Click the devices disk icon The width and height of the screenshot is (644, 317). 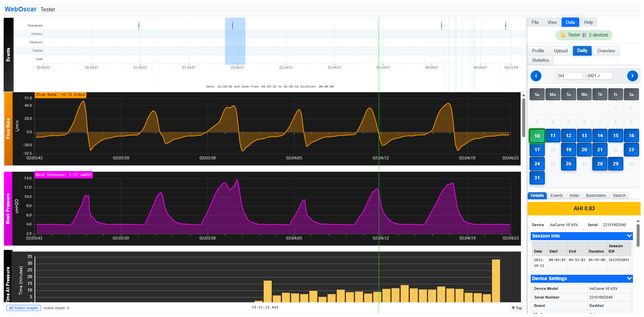tap(585, 35)
